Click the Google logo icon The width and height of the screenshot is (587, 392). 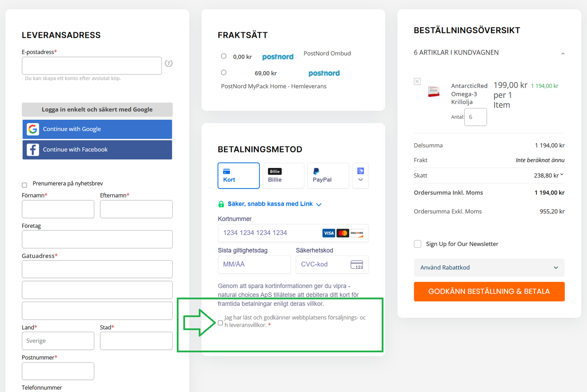33,129
